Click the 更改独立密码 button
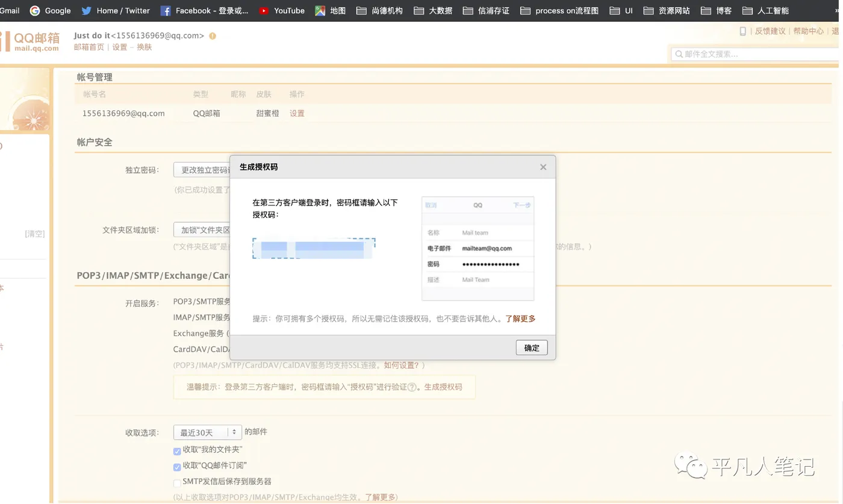This screenshot has height=504, width=843. (x=202, y=170)
